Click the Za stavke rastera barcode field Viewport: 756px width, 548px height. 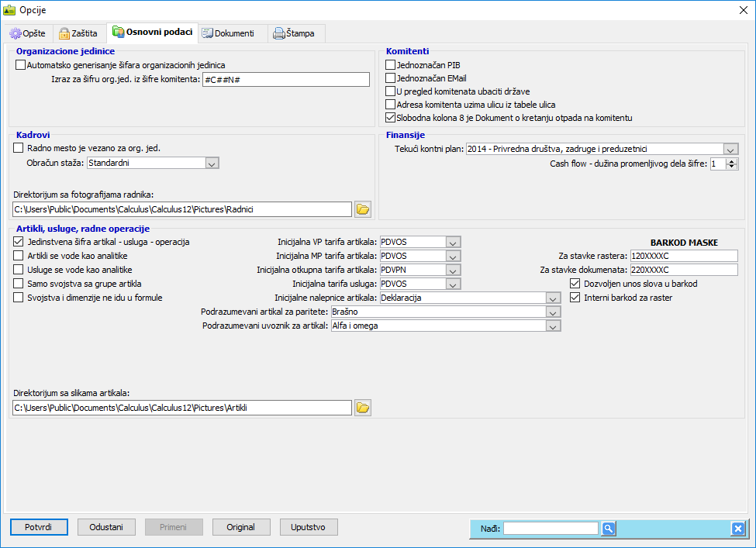[x=683, y=256]
